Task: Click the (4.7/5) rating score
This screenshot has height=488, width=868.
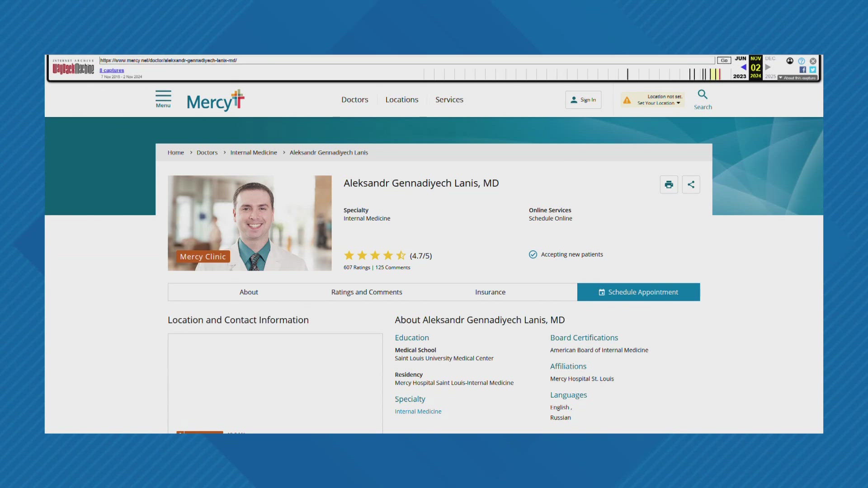Action: point(421,256)
